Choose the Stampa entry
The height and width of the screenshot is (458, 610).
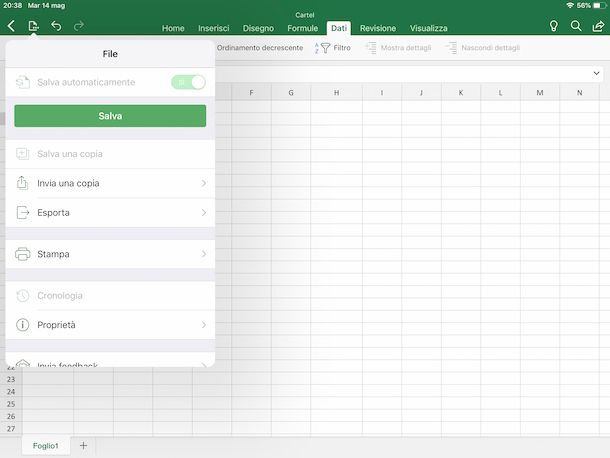tap(110, 254)
